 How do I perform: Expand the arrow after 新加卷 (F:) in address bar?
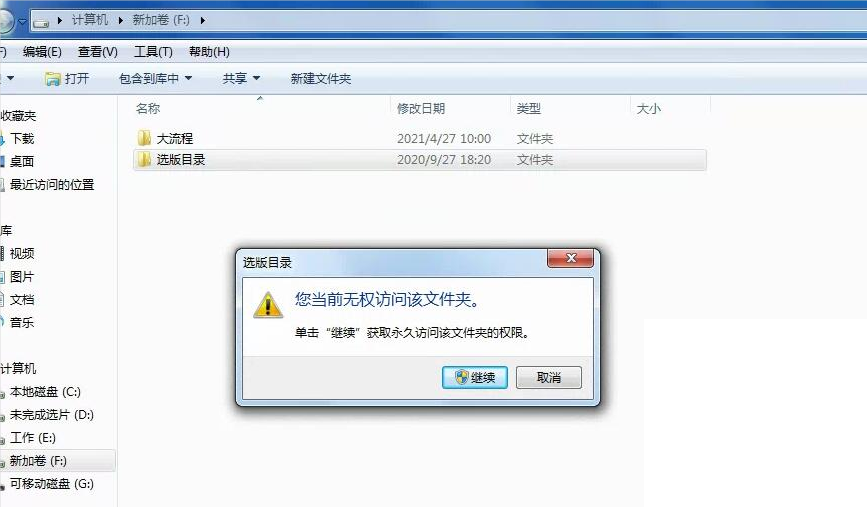pos(203,20)
